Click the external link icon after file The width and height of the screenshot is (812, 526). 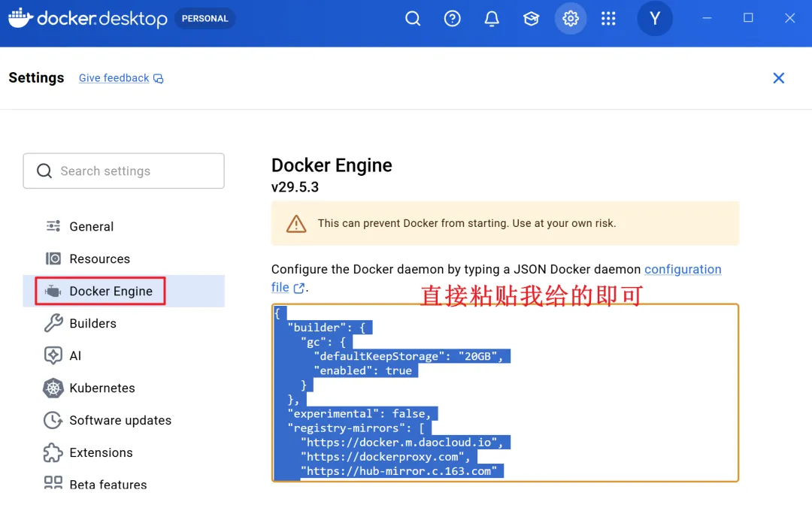tap(298, 288)
